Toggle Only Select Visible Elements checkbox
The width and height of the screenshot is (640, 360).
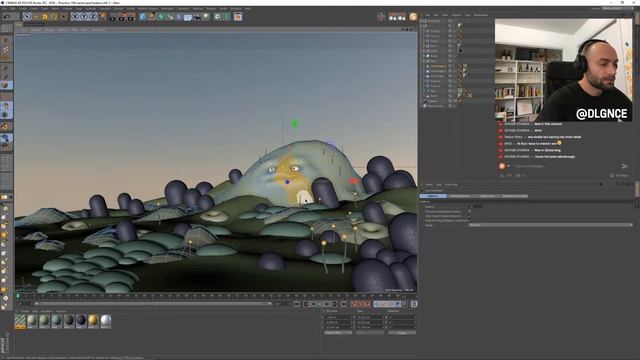coord(470,216)
